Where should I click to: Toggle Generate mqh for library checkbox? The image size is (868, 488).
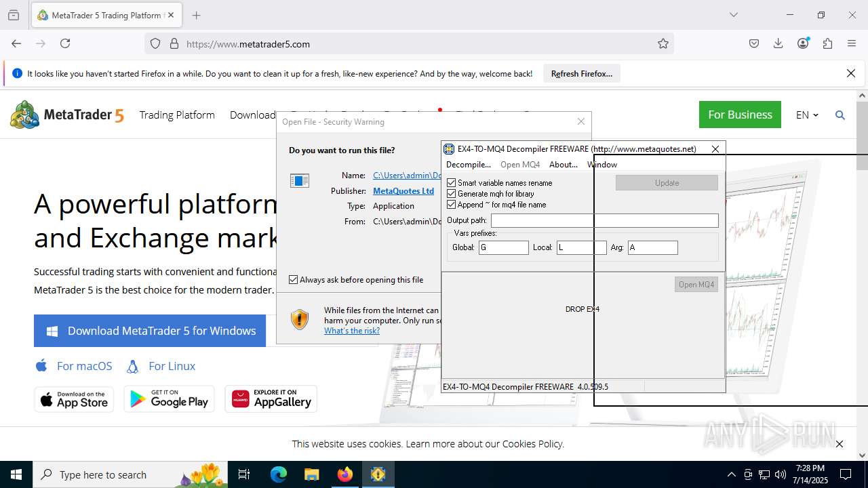point(452,194)
